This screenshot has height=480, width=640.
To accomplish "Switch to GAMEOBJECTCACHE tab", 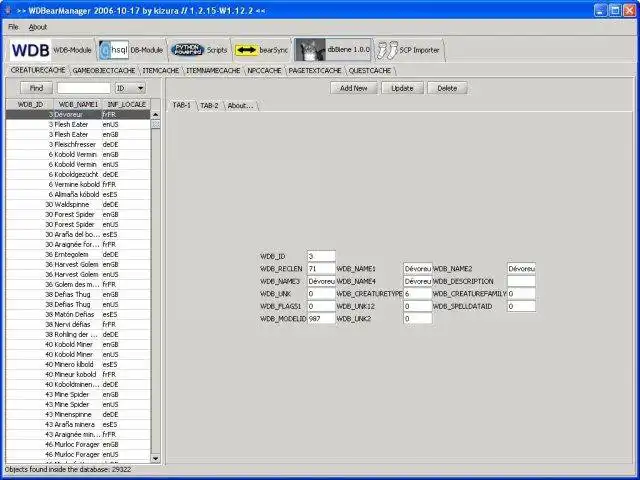I will click(x=104, y=71).
